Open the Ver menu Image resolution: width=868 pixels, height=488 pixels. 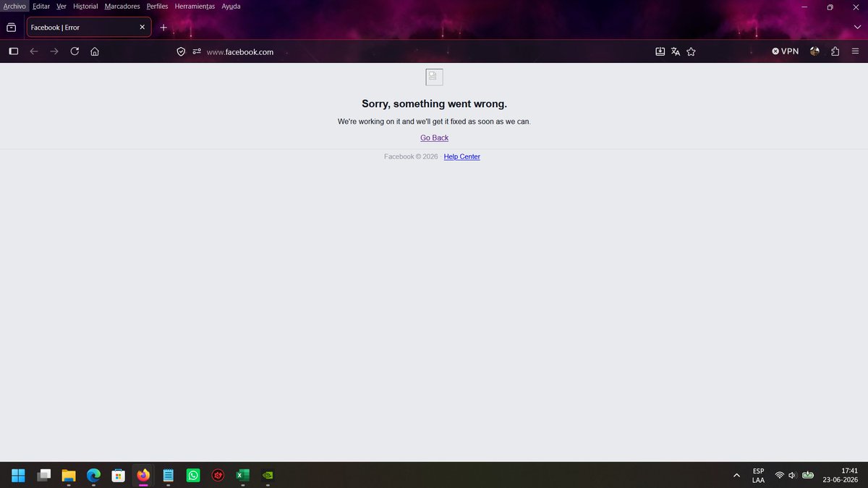(61, 7)
